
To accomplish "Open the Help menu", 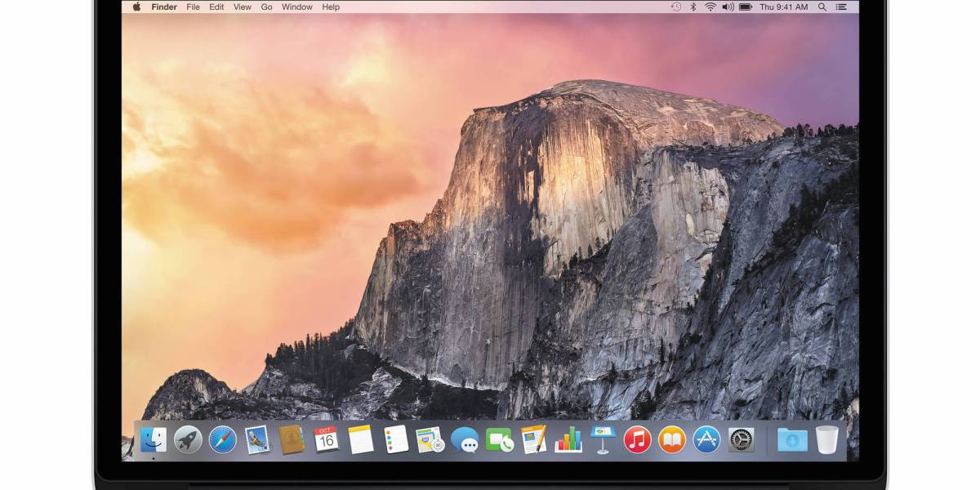I will pyautogui.click(x=331, y=7).
